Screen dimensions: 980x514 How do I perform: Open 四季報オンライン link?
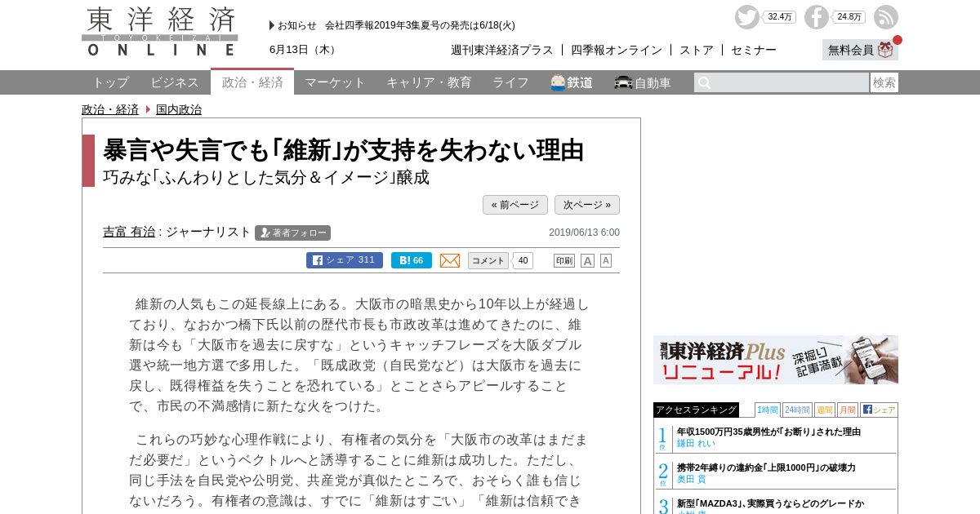coord(617,50)
